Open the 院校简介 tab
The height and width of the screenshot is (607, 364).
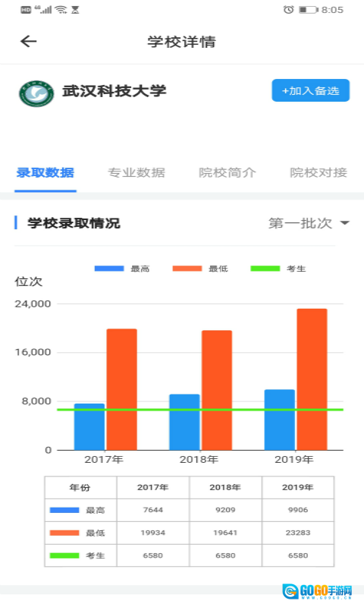click(x=227, y=173)
